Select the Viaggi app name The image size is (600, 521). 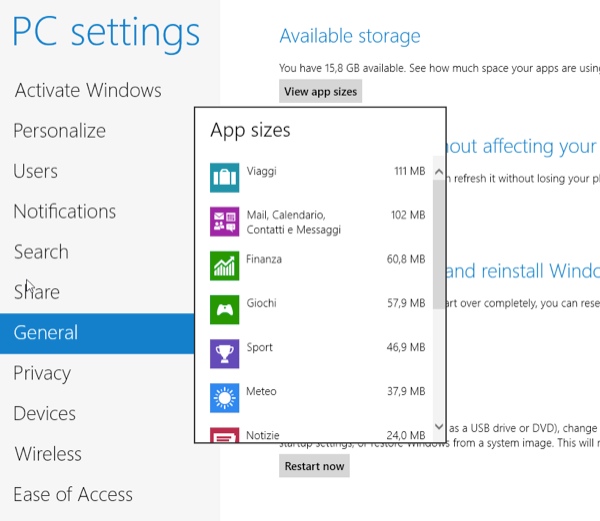click(x=261, y=171)
